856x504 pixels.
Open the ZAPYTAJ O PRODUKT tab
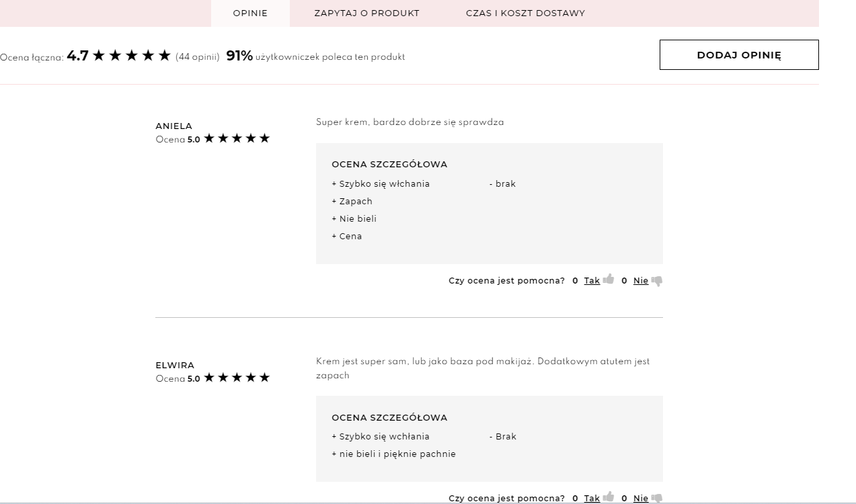[366, 13]
